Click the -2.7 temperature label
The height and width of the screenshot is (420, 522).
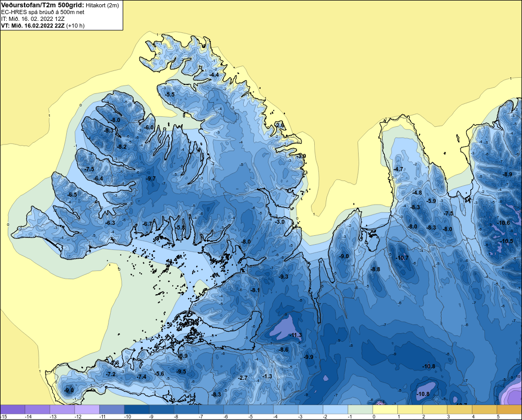(243, 378)
